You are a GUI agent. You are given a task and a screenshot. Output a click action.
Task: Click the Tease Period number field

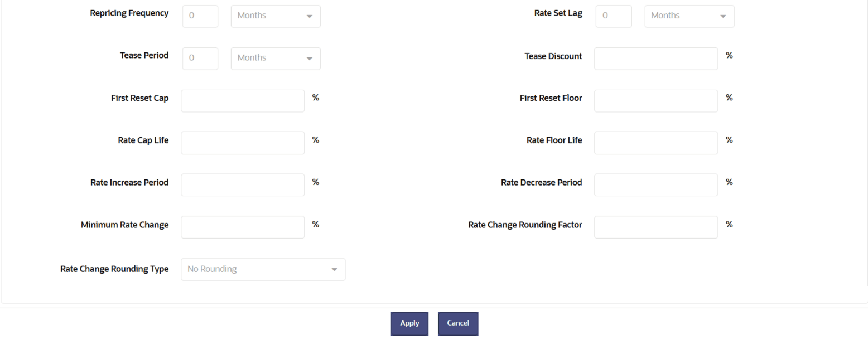(x=200, y=58)
